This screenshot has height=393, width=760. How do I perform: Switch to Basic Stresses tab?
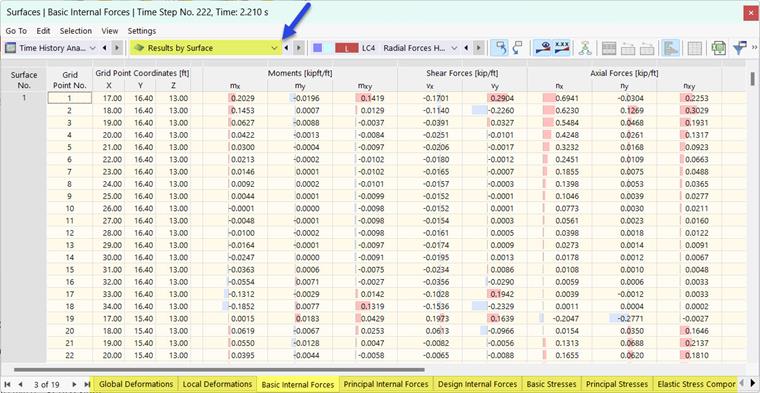(552, 384)
